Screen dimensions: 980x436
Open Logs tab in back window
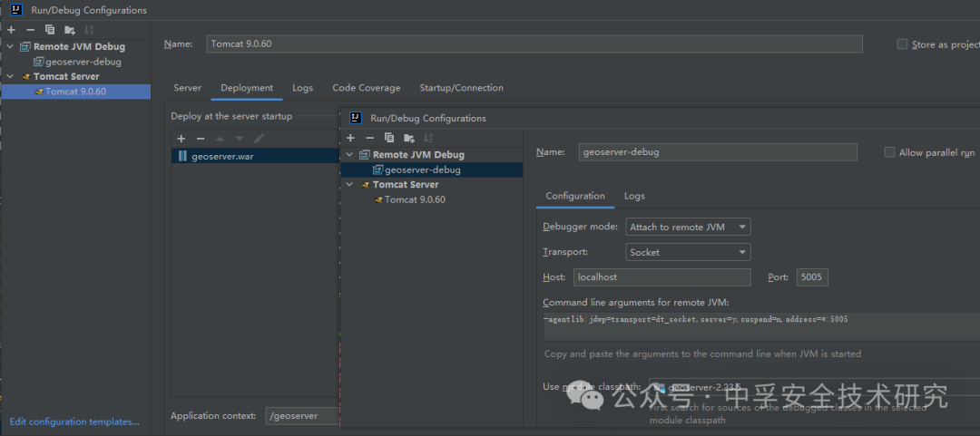click(x=302, y=88)
